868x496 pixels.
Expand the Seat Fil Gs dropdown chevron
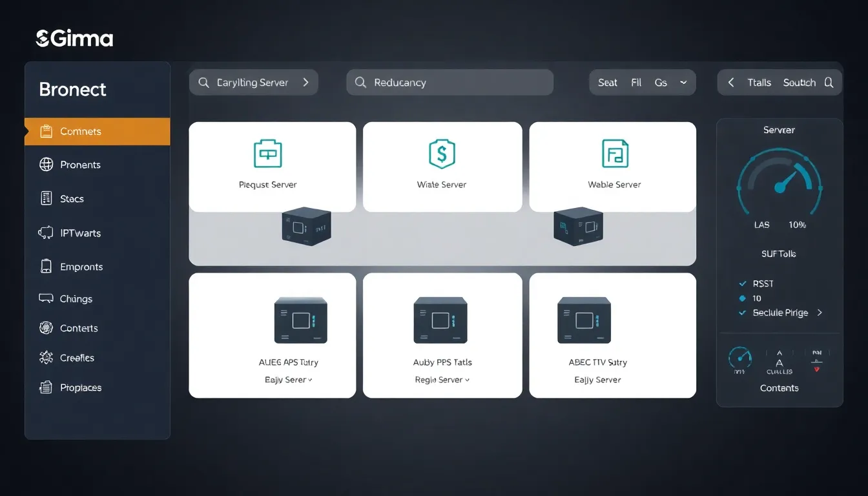683,83
